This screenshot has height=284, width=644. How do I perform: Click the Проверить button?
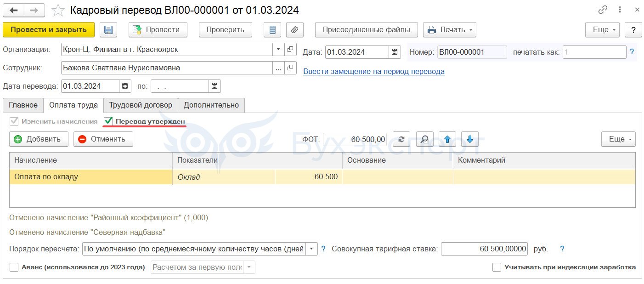click(225, 30)
